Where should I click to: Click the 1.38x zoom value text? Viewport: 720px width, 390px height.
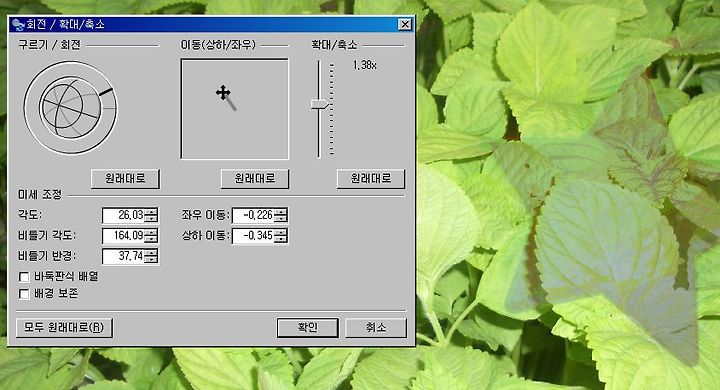[365, 66]
